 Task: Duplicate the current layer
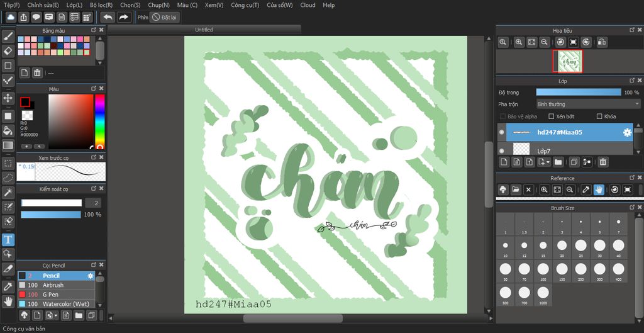click(574, 162)
